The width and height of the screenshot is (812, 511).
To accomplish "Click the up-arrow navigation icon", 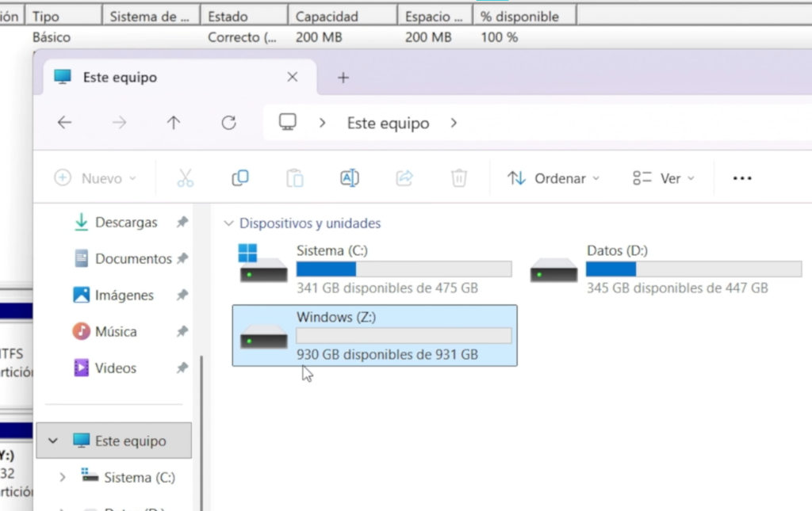I will (174, 122).
